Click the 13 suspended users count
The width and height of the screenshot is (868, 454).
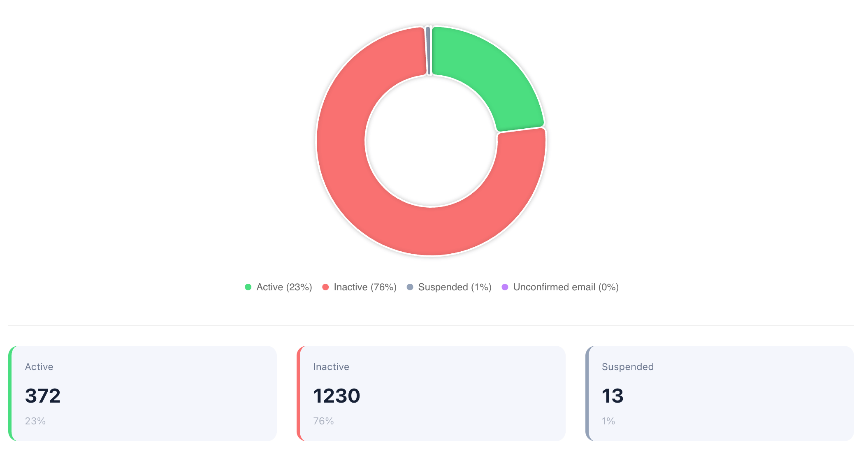click(613, 396)
